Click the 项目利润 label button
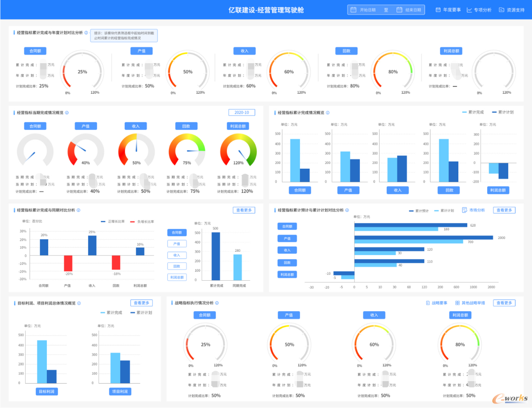The image size is (532, 408). click(x=120, y=392)
